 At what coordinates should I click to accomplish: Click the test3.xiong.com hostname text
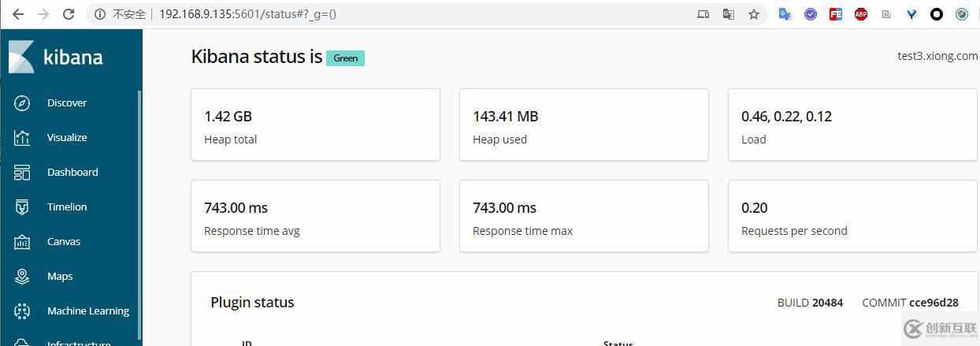(x=937, y=56)
